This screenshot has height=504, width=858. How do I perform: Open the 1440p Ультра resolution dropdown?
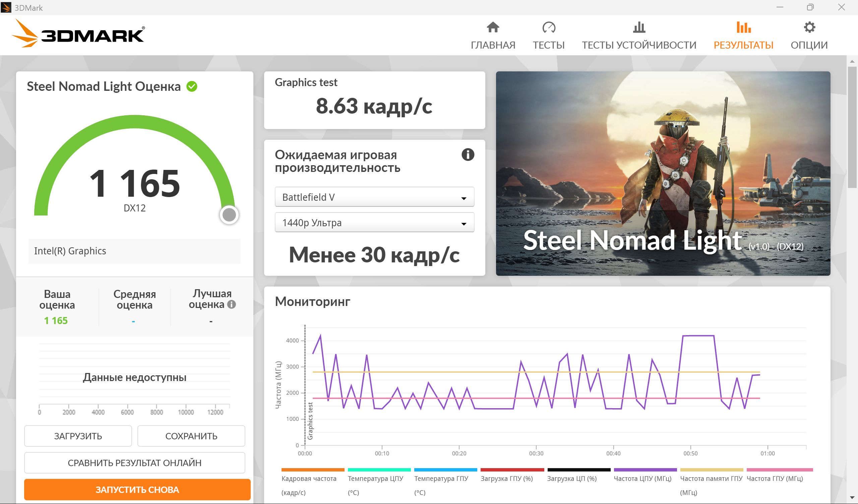point(374,223)
